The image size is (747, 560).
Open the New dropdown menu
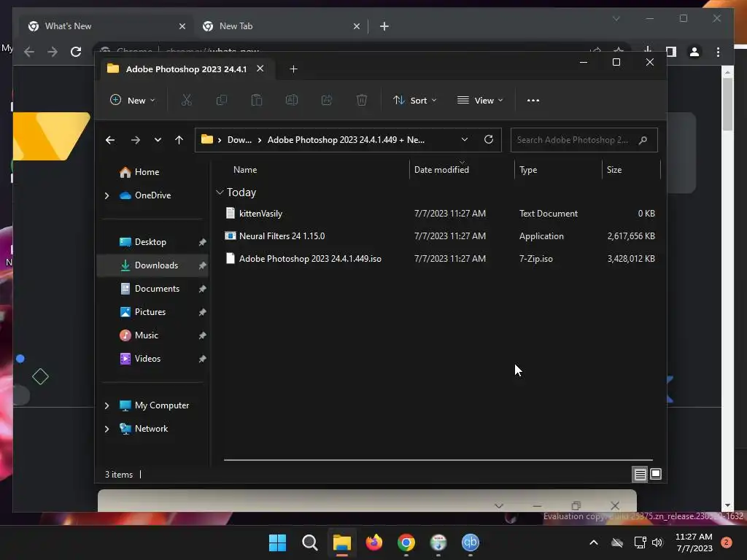click(133, 100)
